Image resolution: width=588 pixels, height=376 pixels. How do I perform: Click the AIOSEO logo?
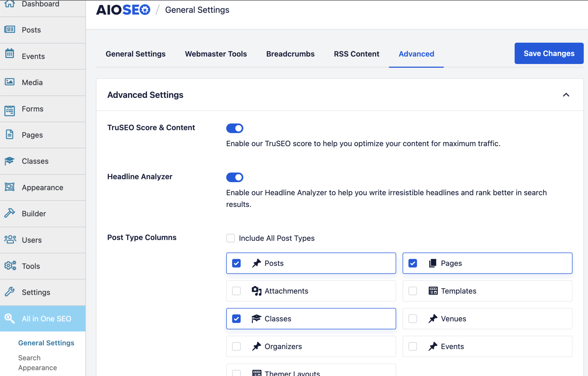pyautogui.click(x=123, y=10)
